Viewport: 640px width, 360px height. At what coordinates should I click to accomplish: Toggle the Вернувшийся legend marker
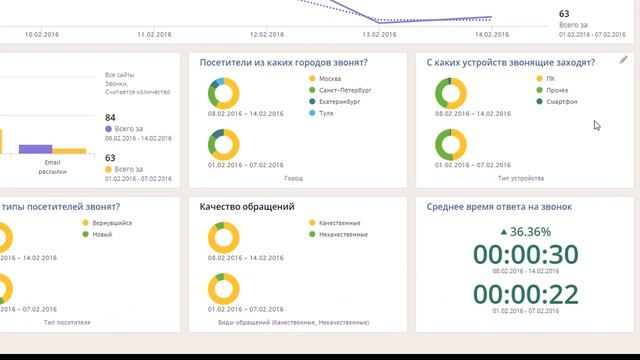[x=85, y=223]
